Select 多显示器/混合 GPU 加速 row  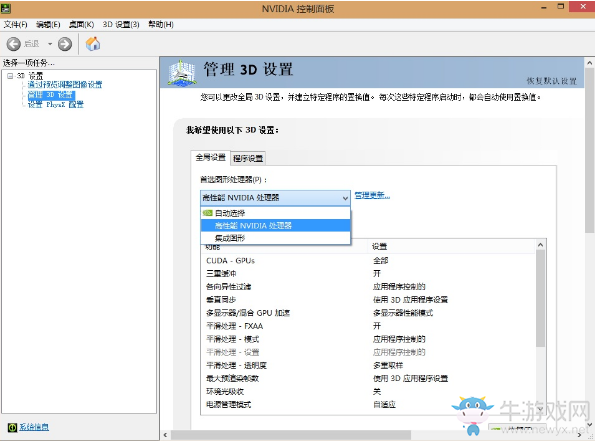pos(368,313)
